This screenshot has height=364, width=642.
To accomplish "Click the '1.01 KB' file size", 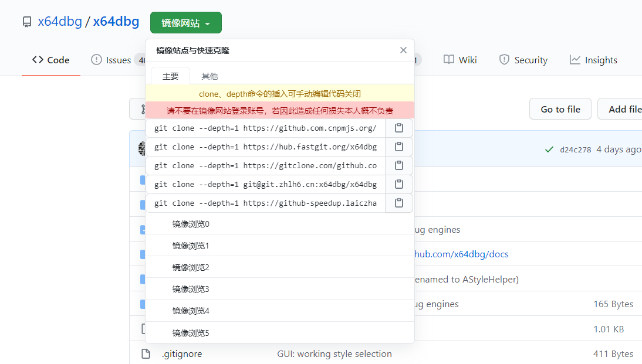I will 609,329.
